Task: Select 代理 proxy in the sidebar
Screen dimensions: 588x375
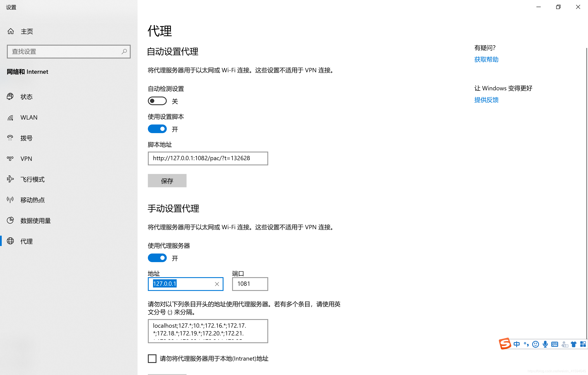Action: [26, 241]
